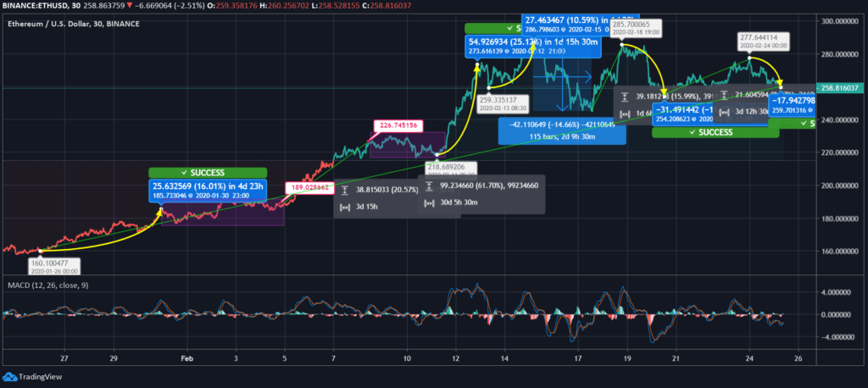Image resolution: width=868 pixels, height=388 pixels.
Task: Click the "19" date on the time axis
Action: pyautogui.click(x=627, y=358)
